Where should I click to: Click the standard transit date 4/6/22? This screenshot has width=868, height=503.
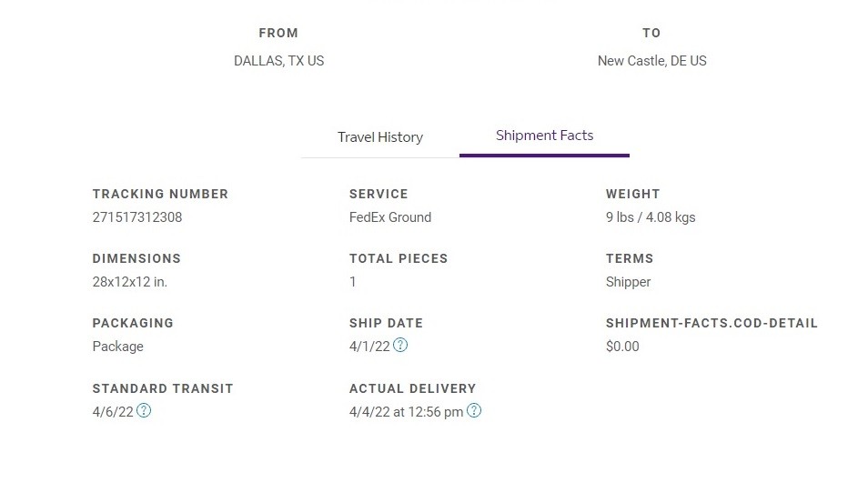point(113,412)
